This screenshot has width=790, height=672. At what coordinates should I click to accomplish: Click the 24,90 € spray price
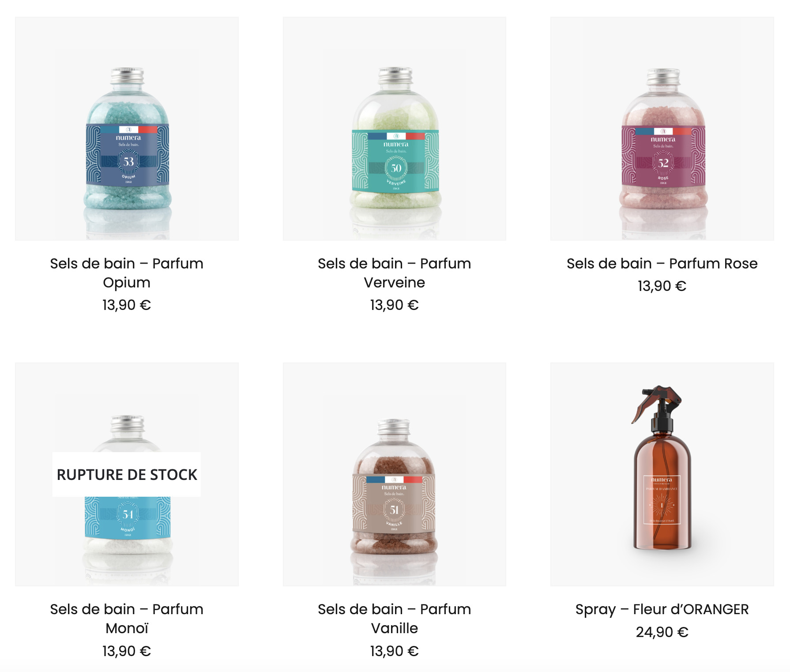662,632
